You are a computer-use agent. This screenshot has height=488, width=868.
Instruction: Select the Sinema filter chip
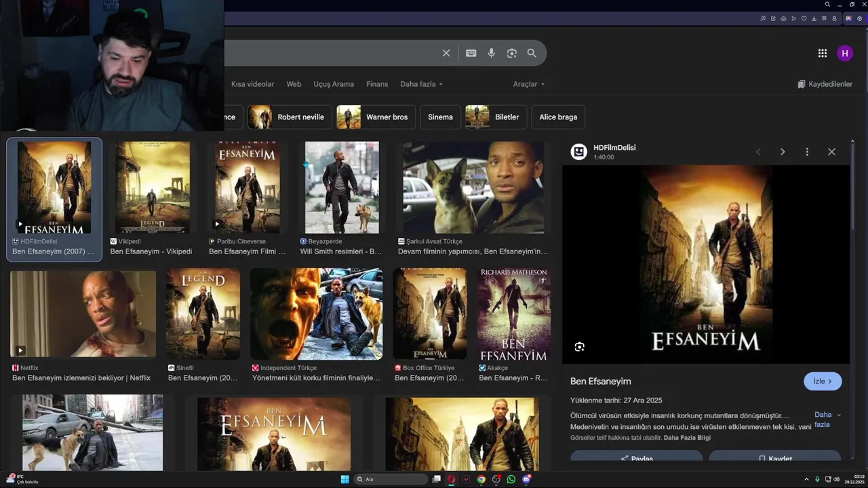(x=440, y=117)
